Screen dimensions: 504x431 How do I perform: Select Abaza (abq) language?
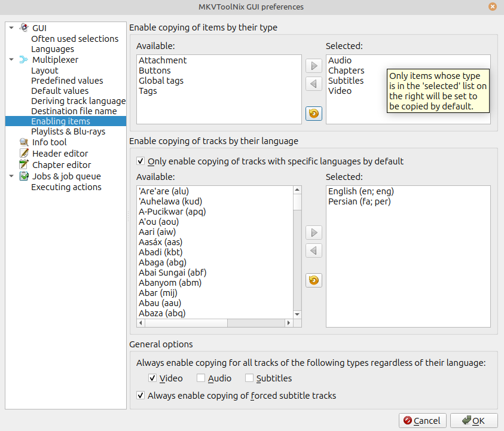(x=162, y=313)
